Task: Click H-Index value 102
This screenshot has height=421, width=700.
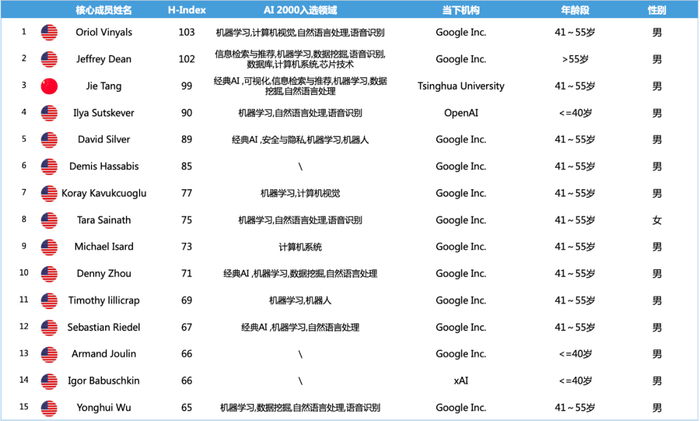Action: point(187,59)
